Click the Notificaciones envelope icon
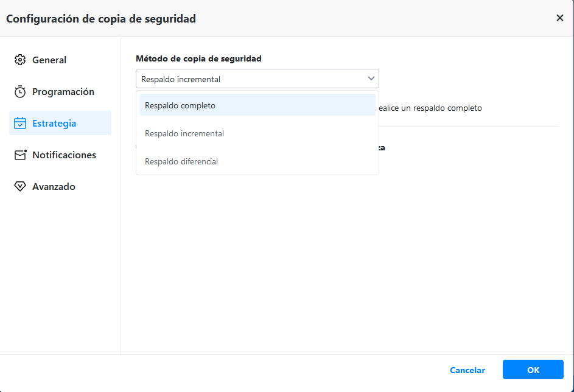This screenshot has height=392, width=574. 21,155
